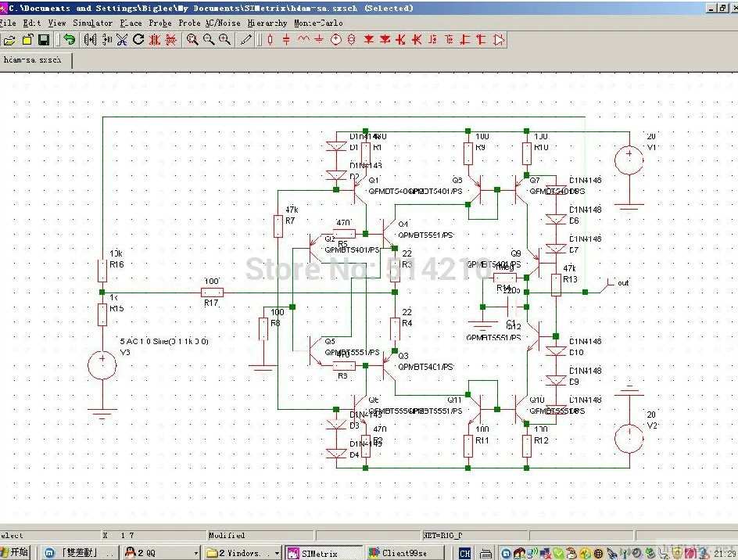Open a schematic with the folder icon
The image size is (738, 560).
(9, 40)
